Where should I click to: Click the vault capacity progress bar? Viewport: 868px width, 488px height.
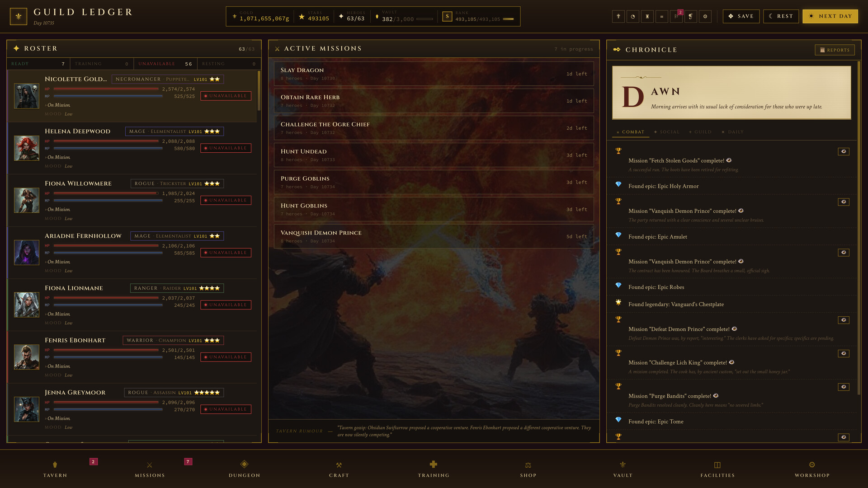click(x=425, y=19)
